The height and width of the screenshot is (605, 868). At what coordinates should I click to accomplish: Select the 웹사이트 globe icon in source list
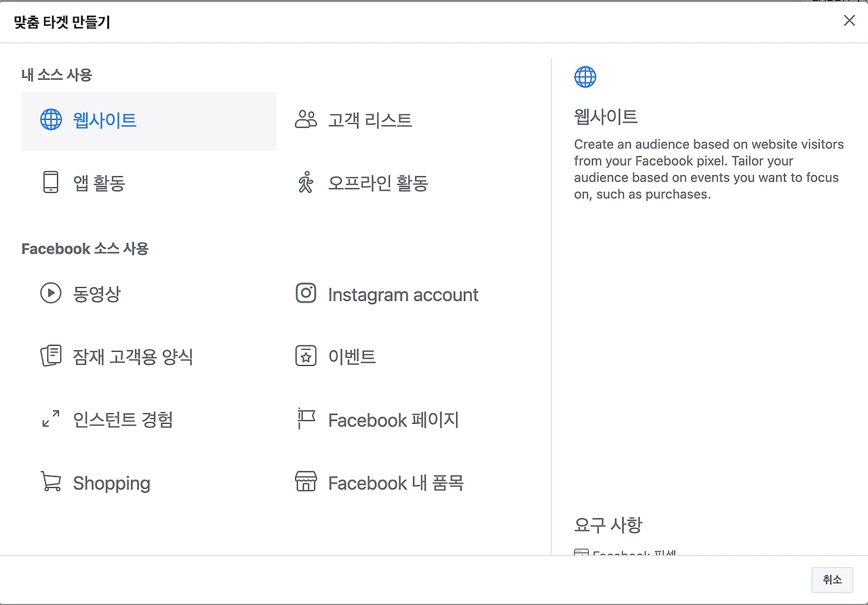click(51, 120)
